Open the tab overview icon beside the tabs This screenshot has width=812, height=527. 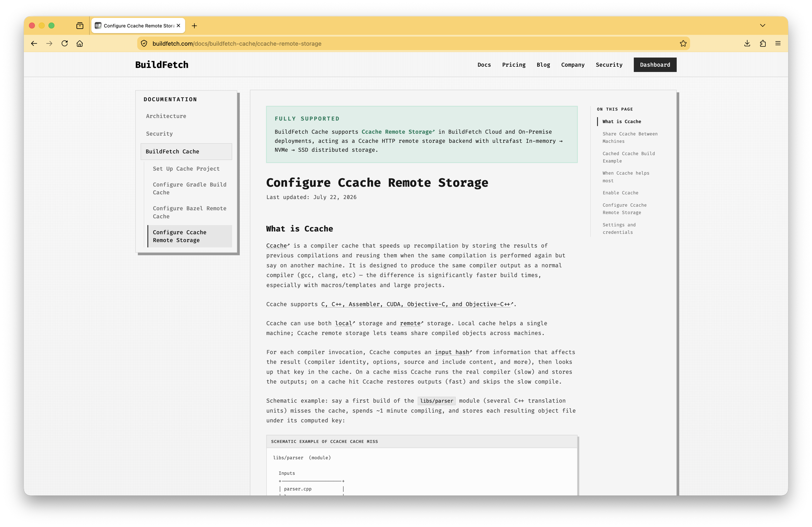coord(80,26)
